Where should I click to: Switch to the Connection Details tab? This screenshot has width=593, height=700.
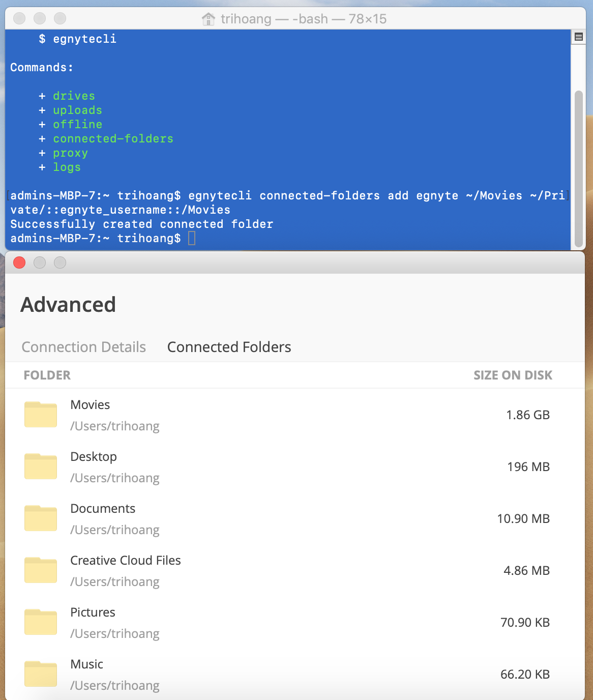coord(84,347)
